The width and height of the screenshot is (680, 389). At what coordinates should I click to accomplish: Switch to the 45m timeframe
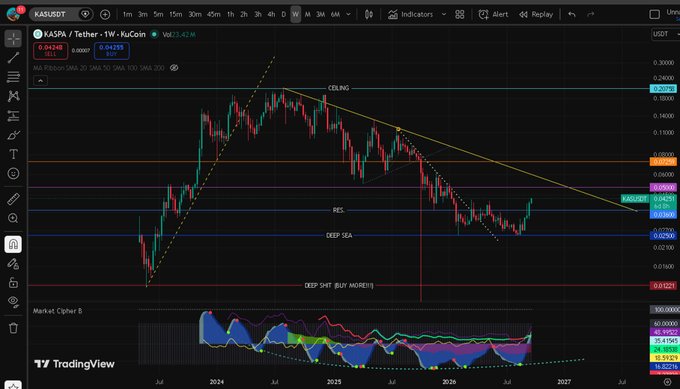pos(213,14)
